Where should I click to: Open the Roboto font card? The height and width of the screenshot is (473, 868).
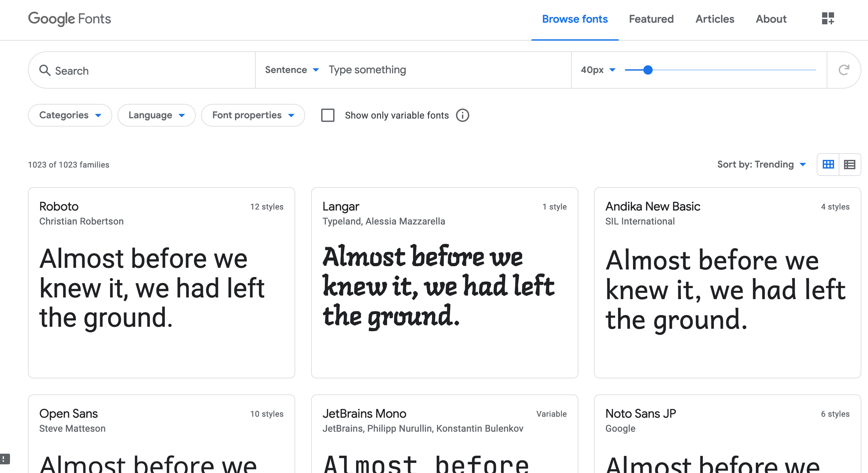(161, 282)
